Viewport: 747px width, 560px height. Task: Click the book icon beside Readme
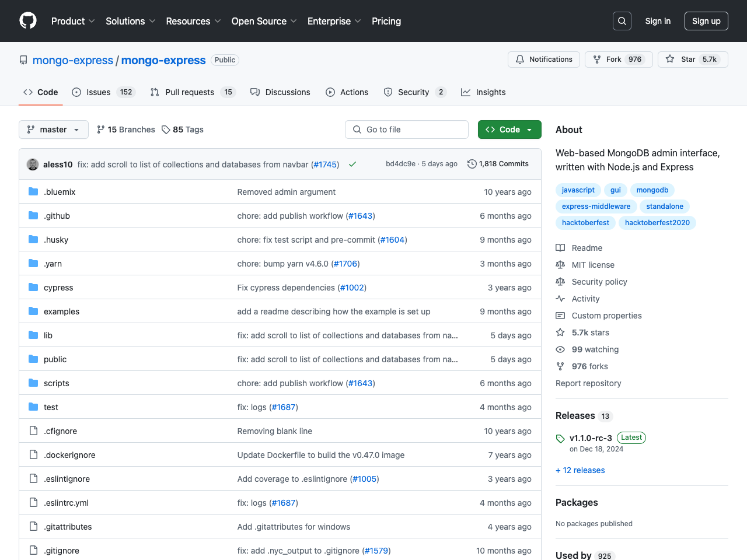click(x=560, y=248)
